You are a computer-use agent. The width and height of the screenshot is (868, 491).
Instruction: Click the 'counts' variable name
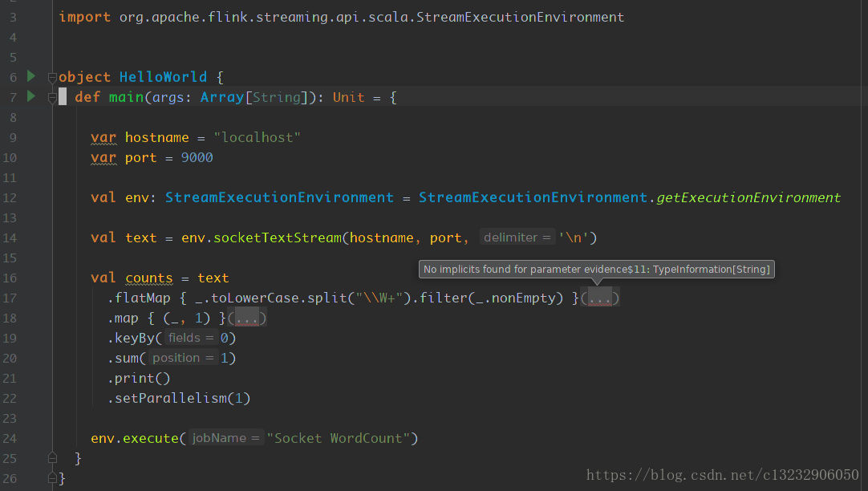149,278
